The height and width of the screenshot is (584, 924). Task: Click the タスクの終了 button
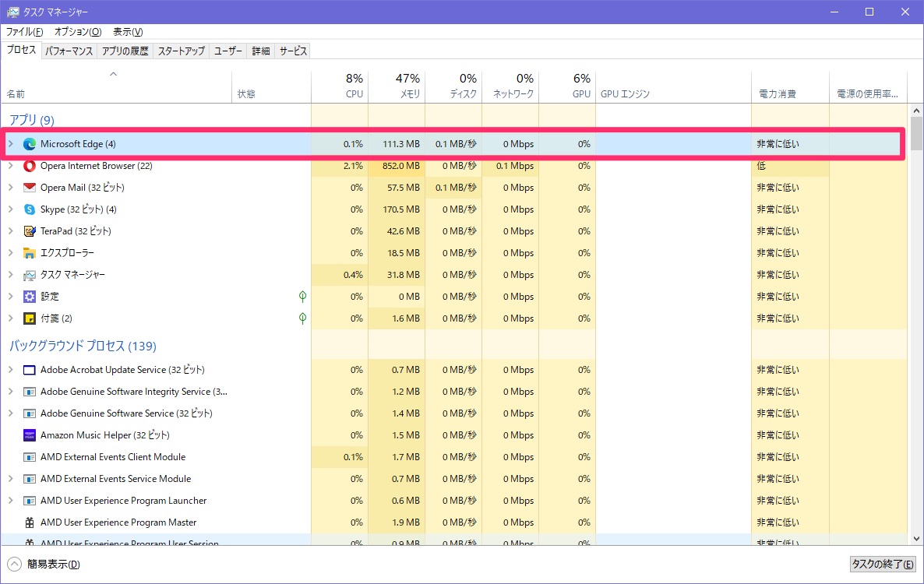883,564
